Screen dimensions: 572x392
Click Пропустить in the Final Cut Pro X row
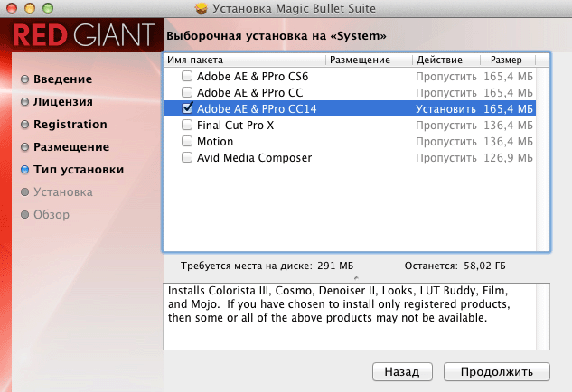coord(445,126)
